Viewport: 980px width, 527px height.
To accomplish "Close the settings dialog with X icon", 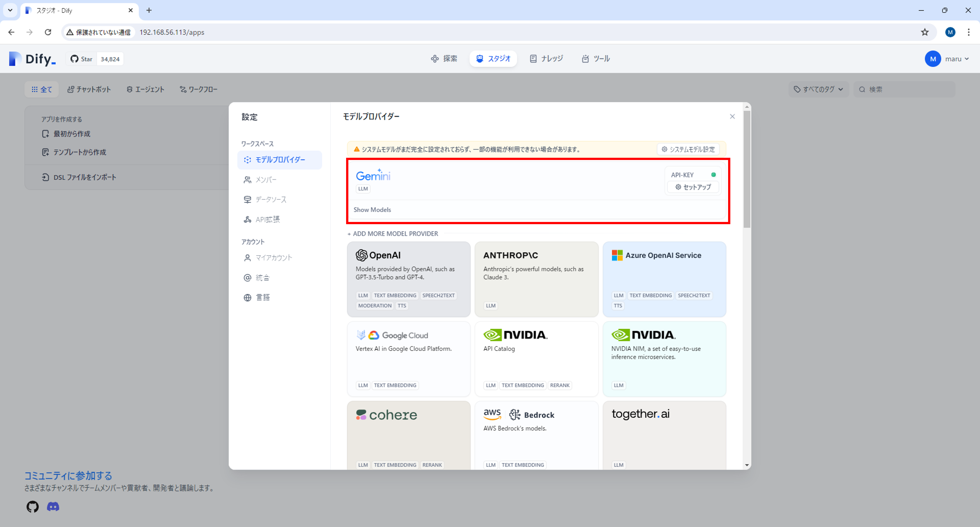I will tap(732, 117).
